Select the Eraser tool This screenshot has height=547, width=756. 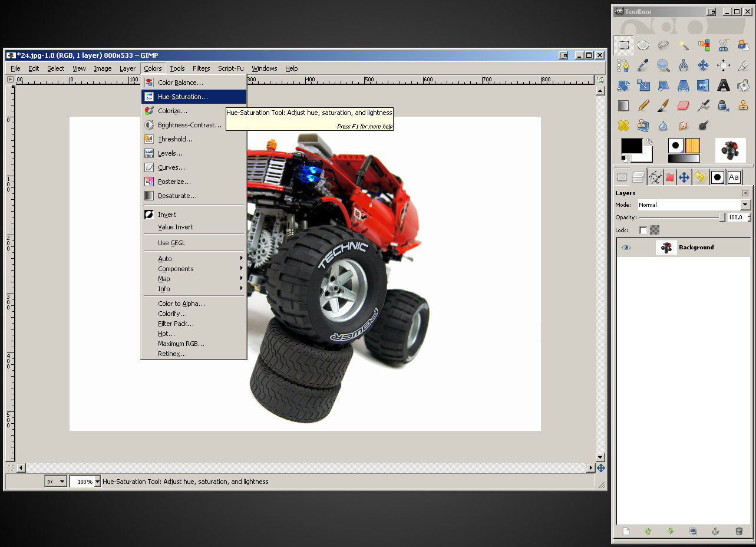point(684,105)
